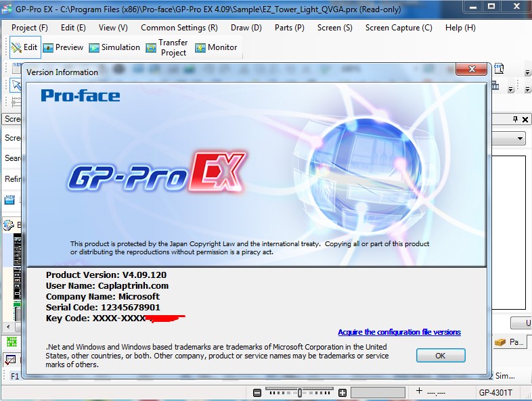Screen dimensions: 532x401
Task: Open Monitor mode
Action: point(216,47)
